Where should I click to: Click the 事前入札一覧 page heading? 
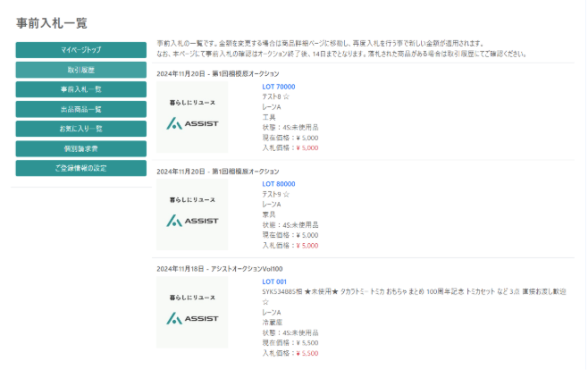[52, 23]
